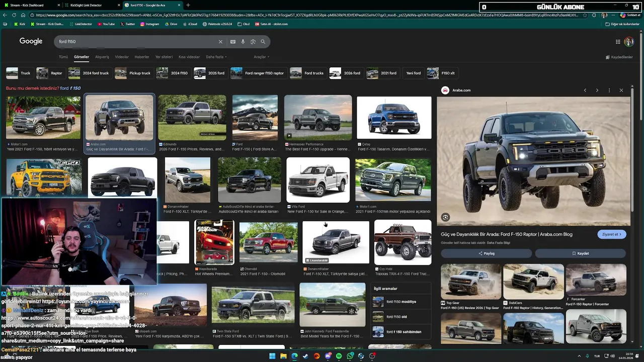Bookmark this page with star icon
Screen dimensions: 644x362
click(x=585, y=15)
